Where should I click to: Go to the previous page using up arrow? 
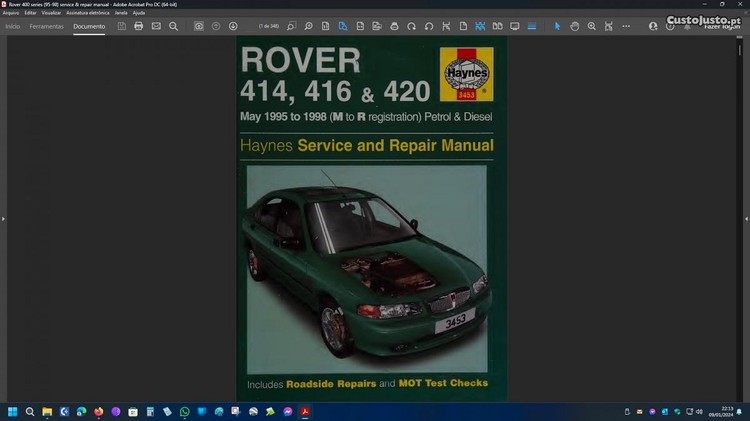[x=216, y=26]
